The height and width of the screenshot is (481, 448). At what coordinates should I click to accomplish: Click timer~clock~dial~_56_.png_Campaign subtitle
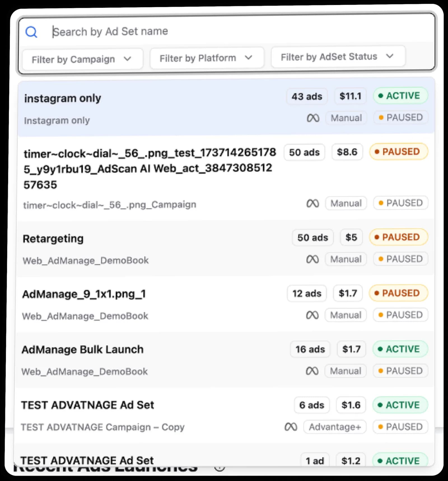point(109,205)
